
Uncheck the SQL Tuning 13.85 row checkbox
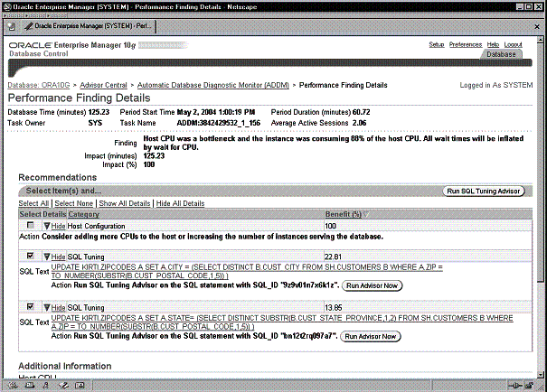click(31, 306)
